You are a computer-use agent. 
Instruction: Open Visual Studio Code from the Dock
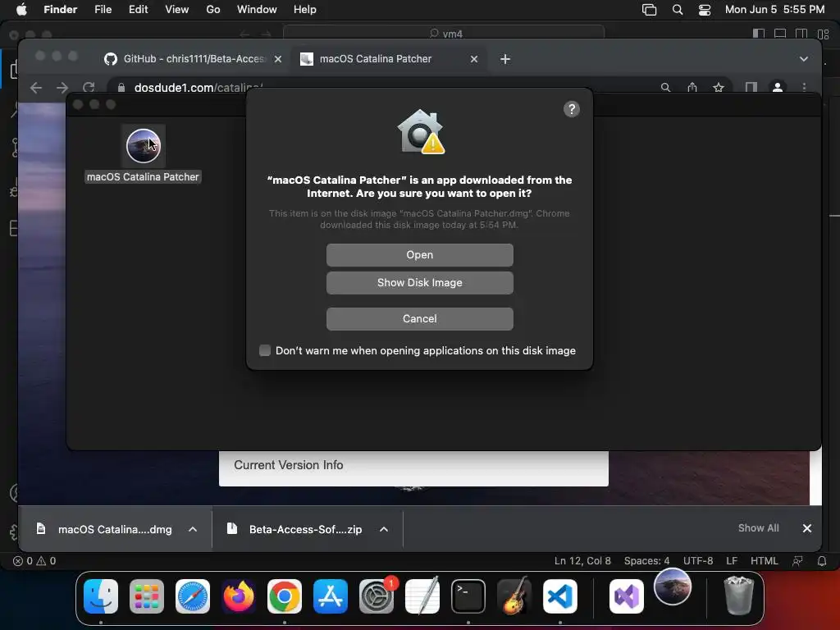point(559,596)
